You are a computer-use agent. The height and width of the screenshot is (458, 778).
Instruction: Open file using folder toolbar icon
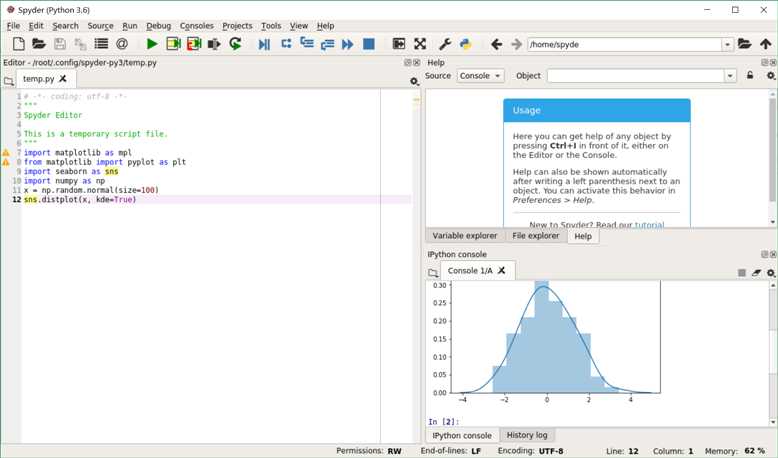click(x=39, y=44)
